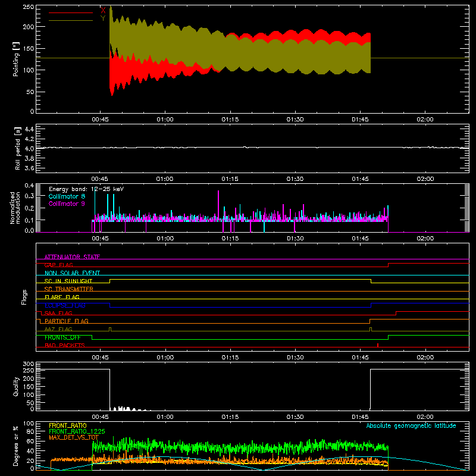476x476 pixels.
Task: Click the Collimator 8 legend entry
Action: point(67,196)
